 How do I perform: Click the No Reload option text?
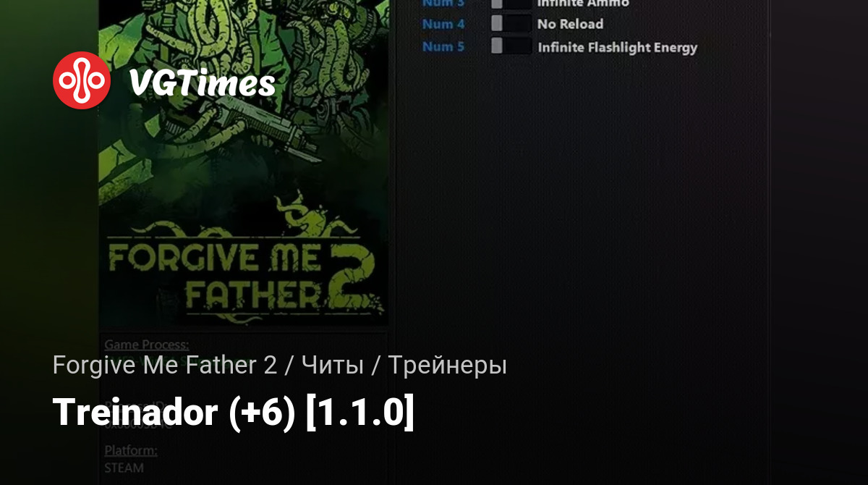click(x=570, y=24)
